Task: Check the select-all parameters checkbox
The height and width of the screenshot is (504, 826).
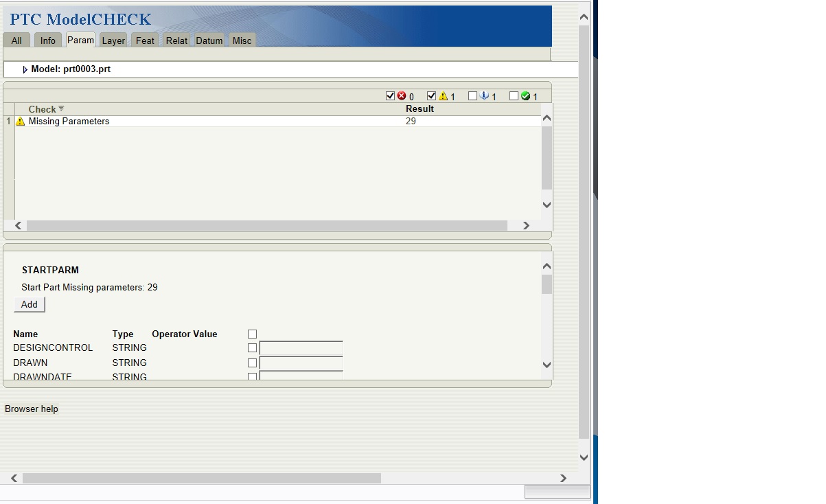Action: pos(252,334)
